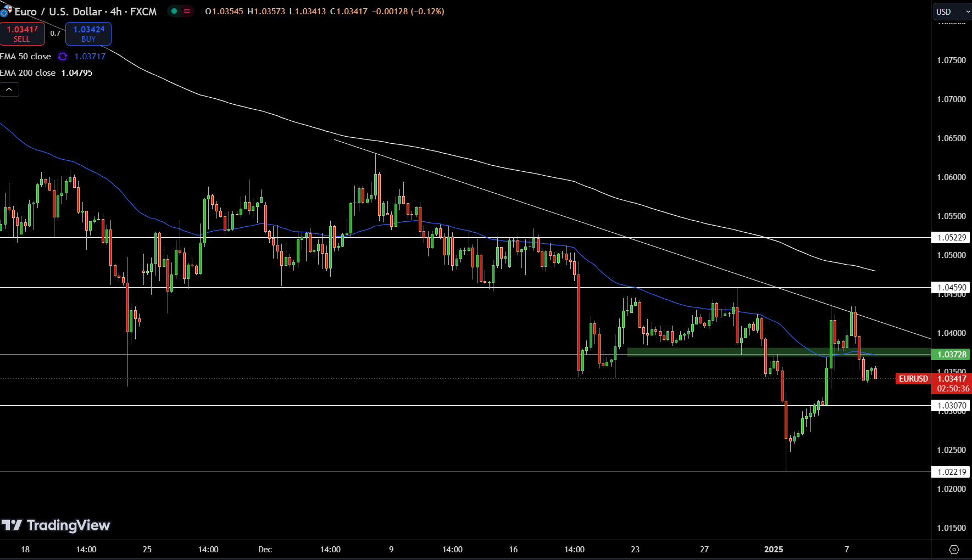Click the SELL 1.03417 button
This screenshot has height=560, width=972.
pos(22,33)
